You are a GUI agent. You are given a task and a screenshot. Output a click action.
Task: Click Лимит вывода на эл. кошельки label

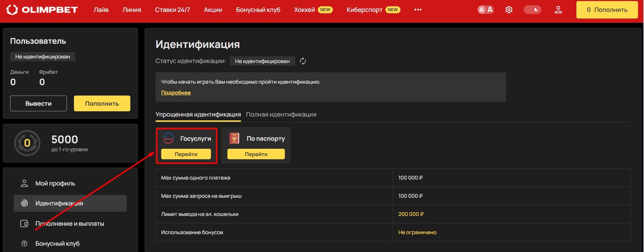pyautogui.click(x=200, y=214)
